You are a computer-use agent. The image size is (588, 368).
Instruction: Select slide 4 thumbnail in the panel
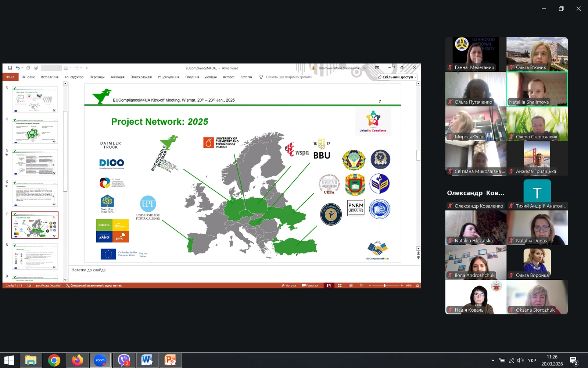point(35,131)
